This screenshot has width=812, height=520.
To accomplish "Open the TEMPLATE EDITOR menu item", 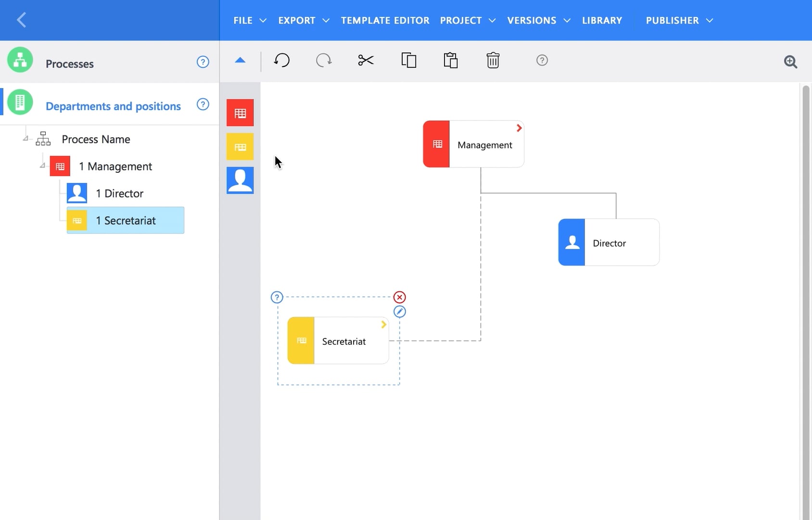I will tap(385, 20).
